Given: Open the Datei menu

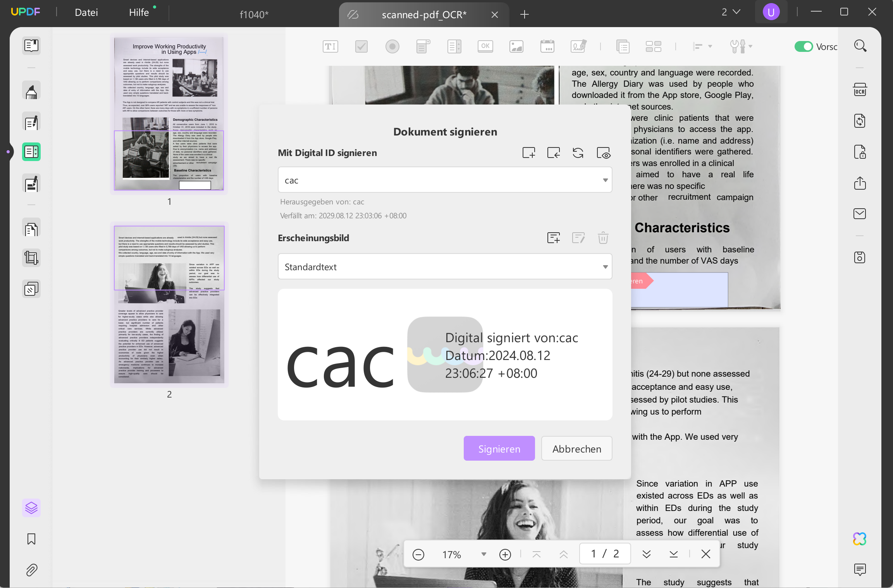Looking at the screenshot, I should (86, 12).
